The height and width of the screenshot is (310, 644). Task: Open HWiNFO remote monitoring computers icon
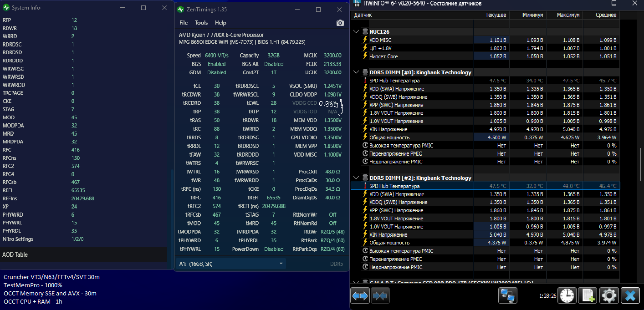508,296
